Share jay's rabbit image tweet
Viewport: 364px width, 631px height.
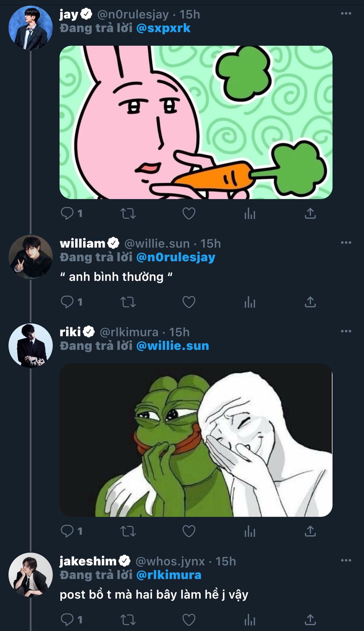click(x=310, y=214)
